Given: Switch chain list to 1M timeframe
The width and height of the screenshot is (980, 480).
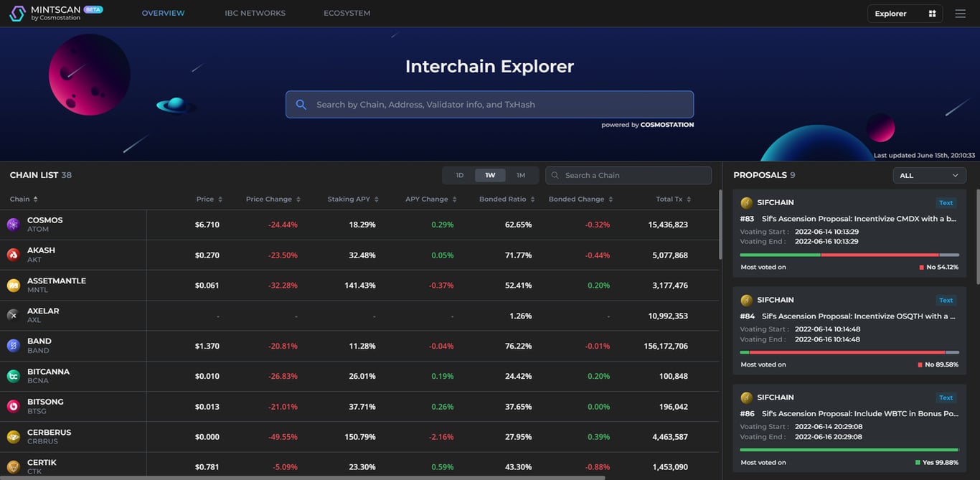Looking at the screenshot, I should [521, 176].
